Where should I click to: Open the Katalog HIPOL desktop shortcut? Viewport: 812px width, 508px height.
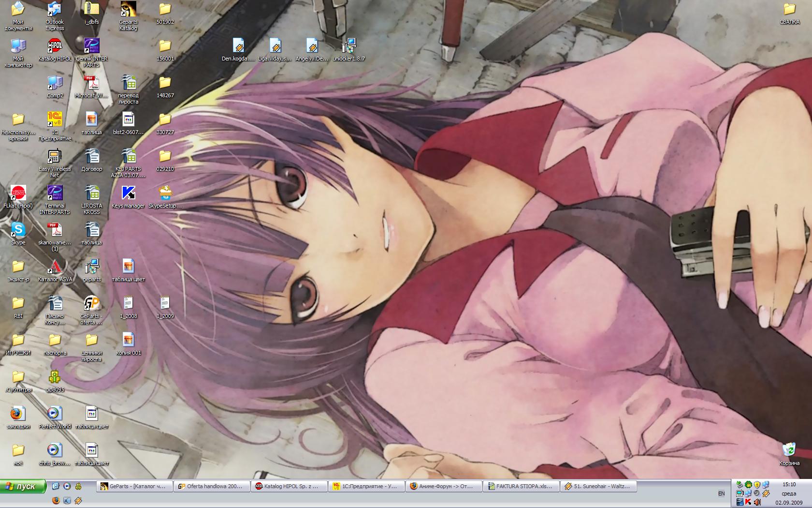[55, 46]
